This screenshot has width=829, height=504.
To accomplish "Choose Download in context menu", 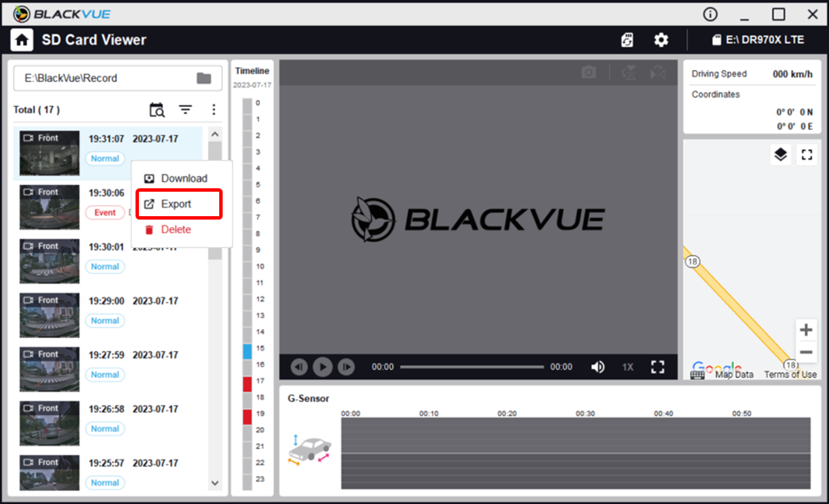I will [x=182, y=179].
